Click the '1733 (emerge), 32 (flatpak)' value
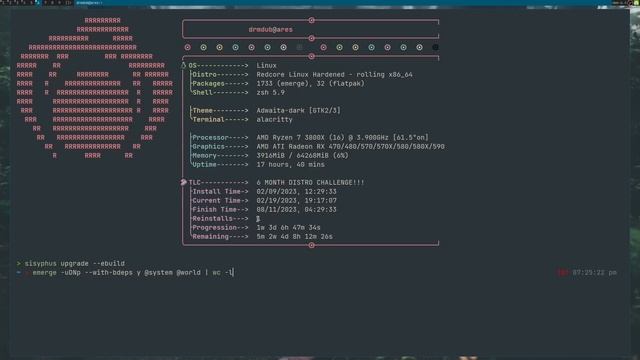 point(310,83)
